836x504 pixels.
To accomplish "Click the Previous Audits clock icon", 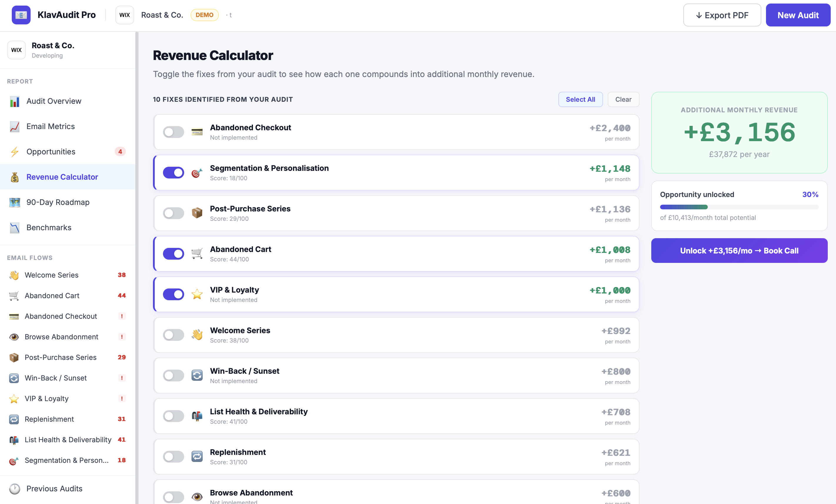I will 15,489.
